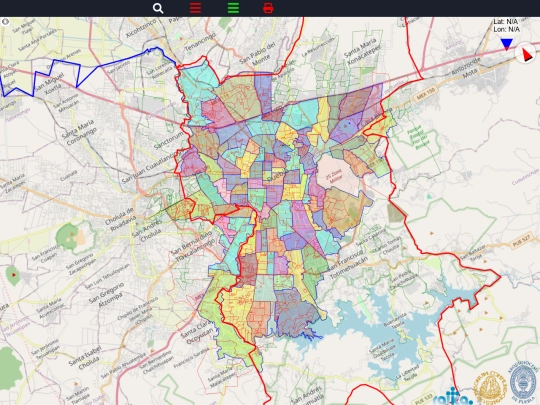Click the '25 Zona Militar' area label
540x405 pixels.
pyautogui.click(x=334, y=176)
